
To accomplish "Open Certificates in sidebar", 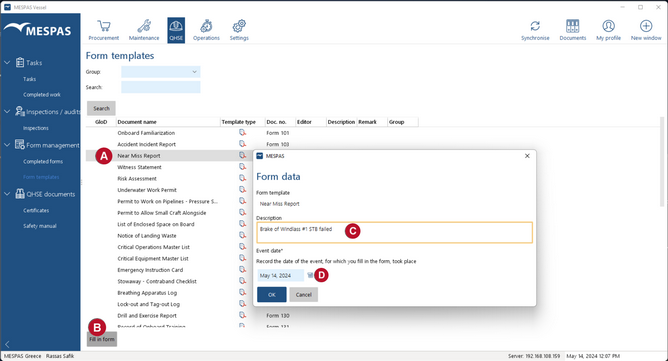I will 36,210.
